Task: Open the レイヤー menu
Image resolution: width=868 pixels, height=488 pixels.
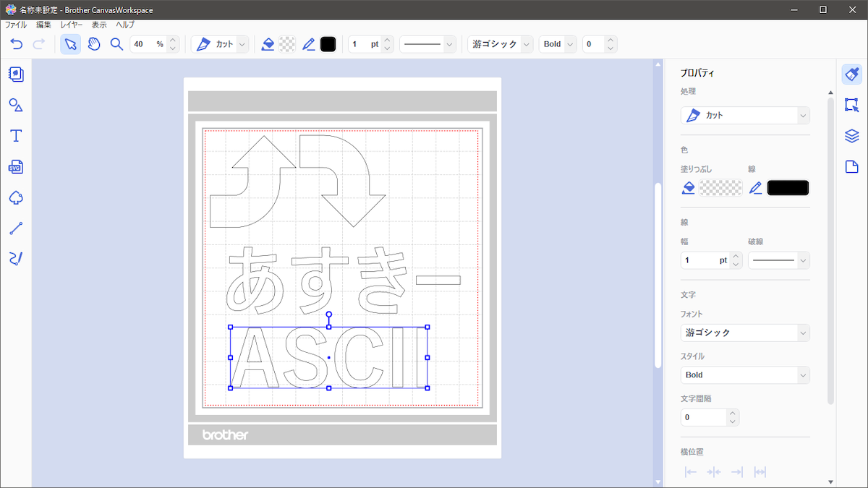Action: pyautogui.click(x=72, y=25)
